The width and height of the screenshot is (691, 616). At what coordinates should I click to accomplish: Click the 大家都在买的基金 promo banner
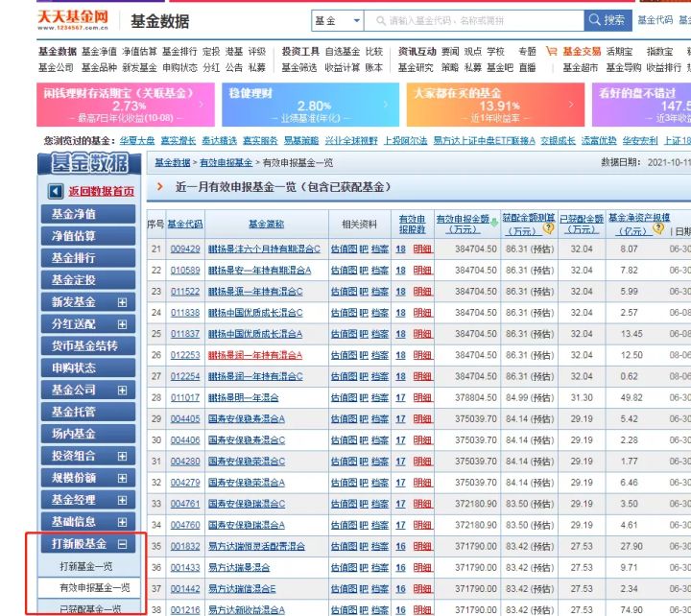point(495,105)
